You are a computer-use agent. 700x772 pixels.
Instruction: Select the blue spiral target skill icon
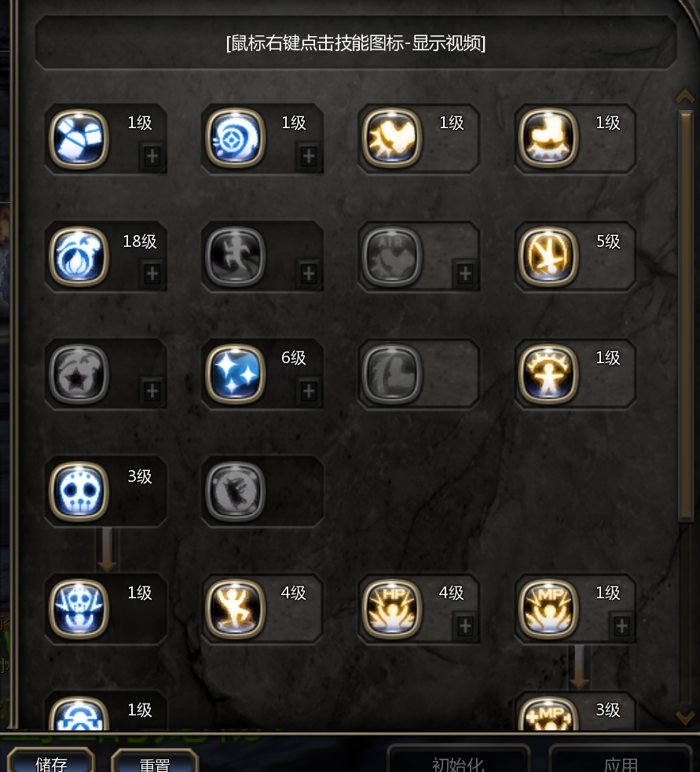point(235,138)
